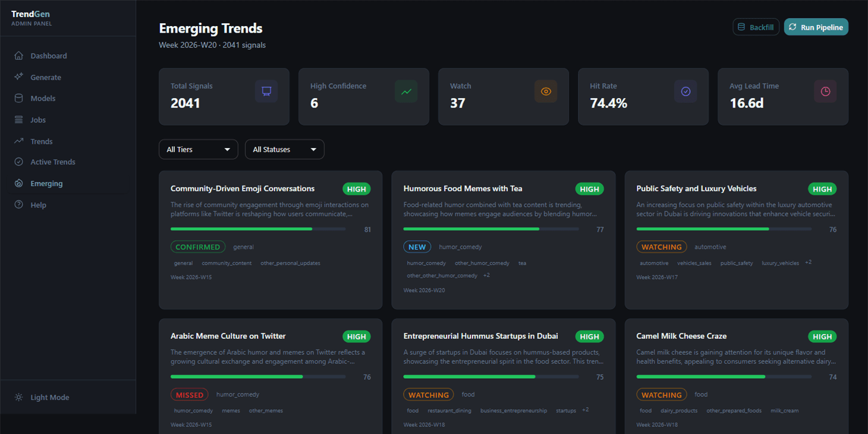Click the restaurant_dining tag
This screenshot has height=434, width=868.
pos(449,410)
